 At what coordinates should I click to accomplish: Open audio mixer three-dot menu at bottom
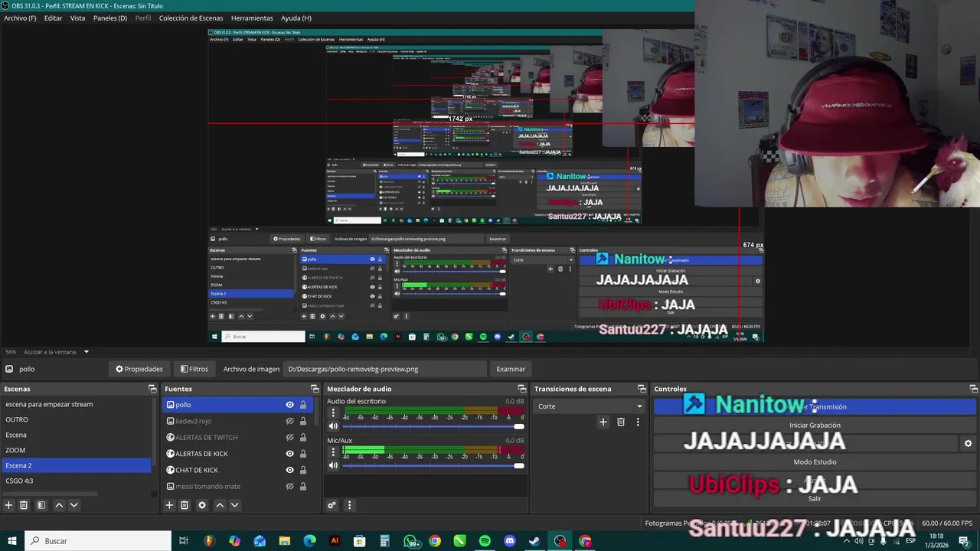click(x=349, y=505)
